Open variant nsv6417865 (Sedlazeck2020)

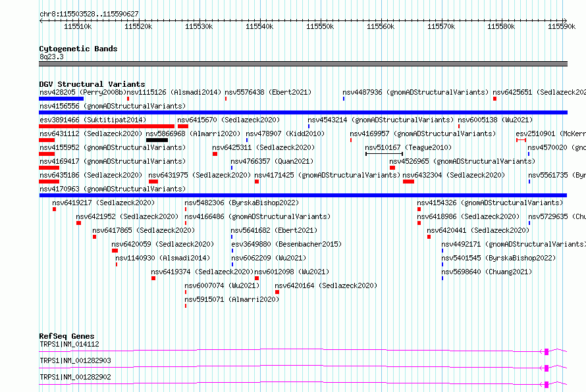[x=144, y=230]
